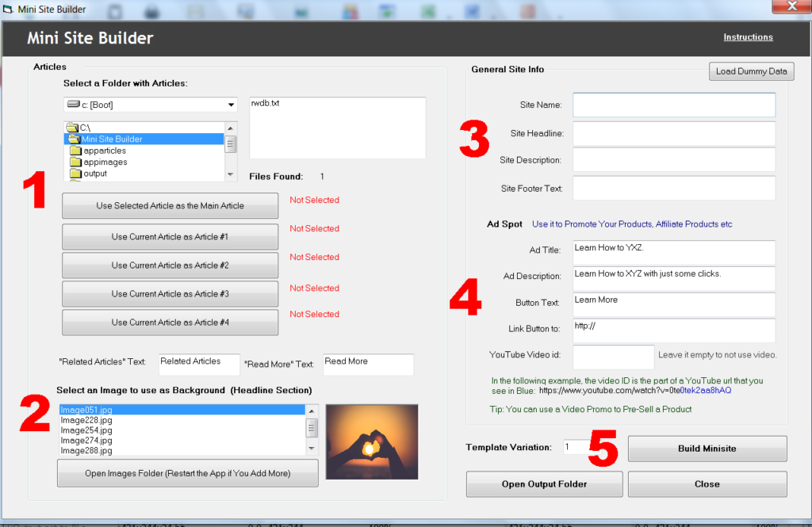Click the Ad Title text field

pyautogui.click(x=673, y=253)
